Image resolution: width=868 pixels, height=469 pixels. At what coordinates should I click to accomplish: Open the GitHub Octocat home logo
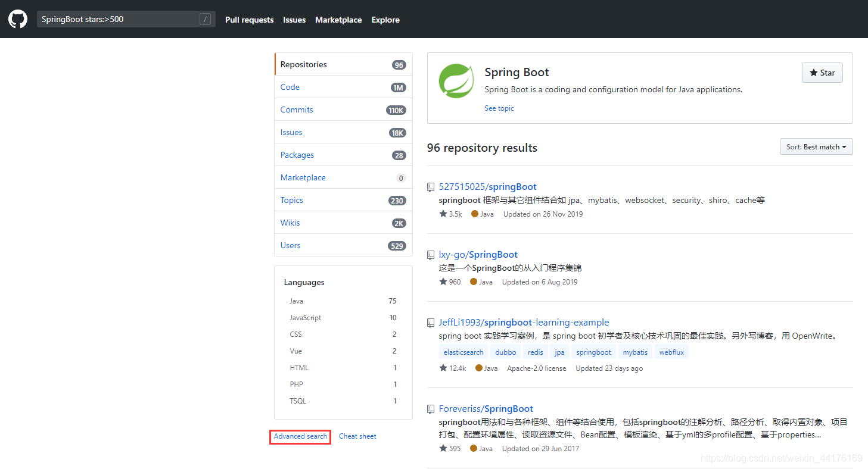pos(18,19)
